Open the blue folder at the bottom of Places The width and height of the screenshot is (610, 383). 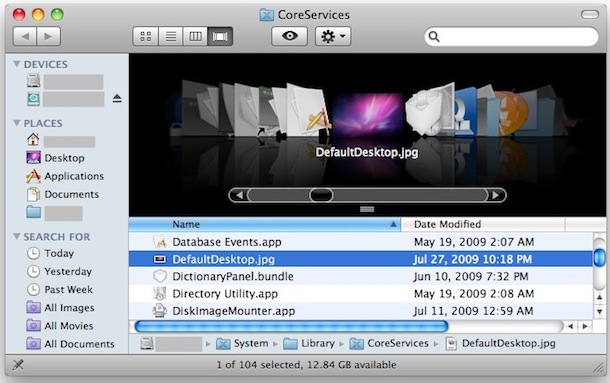[x=33, y=212]
